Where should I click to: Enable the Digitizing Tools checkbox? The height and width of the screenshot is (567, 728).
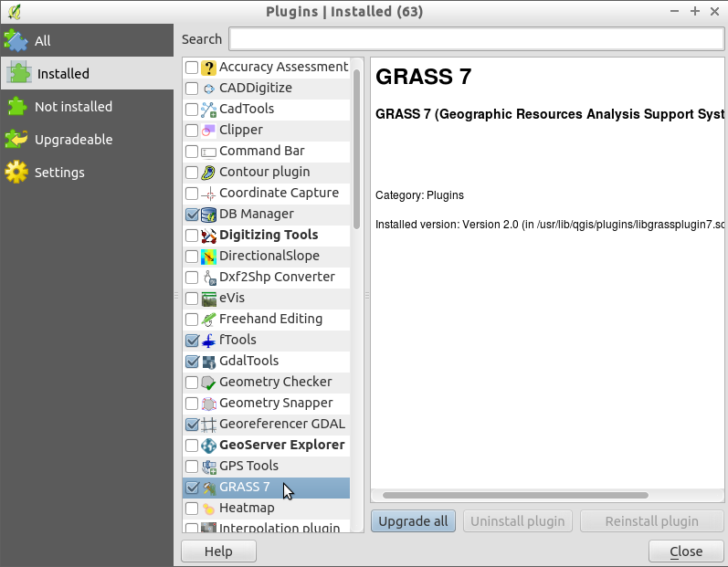click(x=192, y=236)
